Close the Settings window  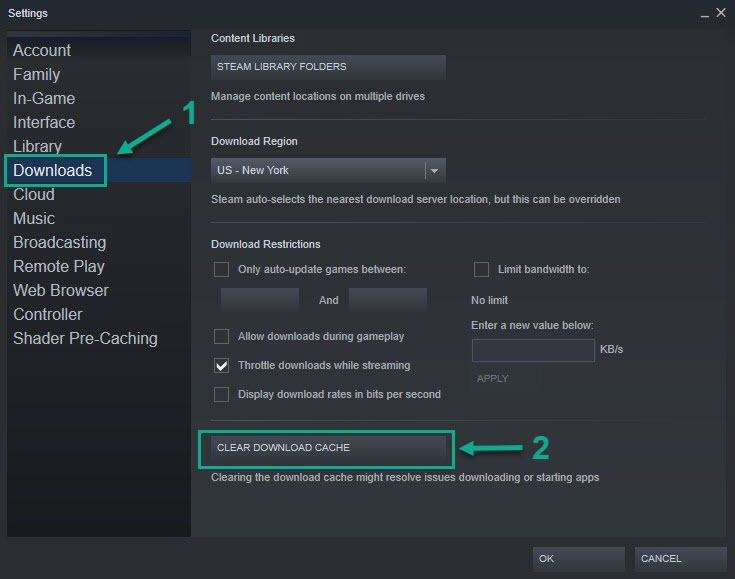(721, 13)
